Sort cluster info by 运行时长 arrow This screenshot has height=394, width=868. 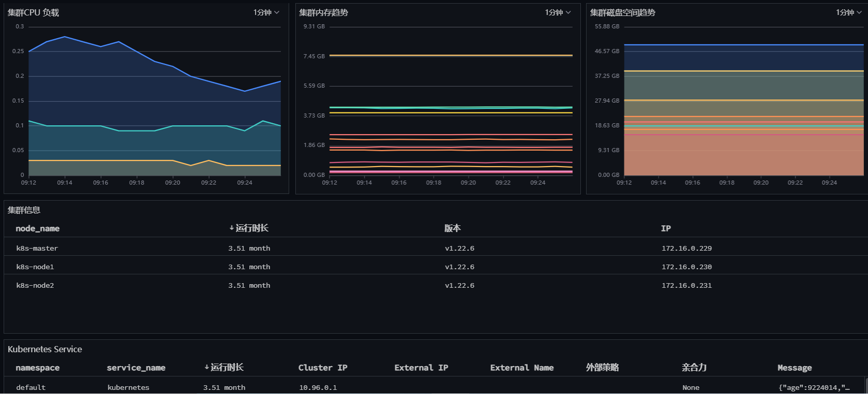pos(232,228)
